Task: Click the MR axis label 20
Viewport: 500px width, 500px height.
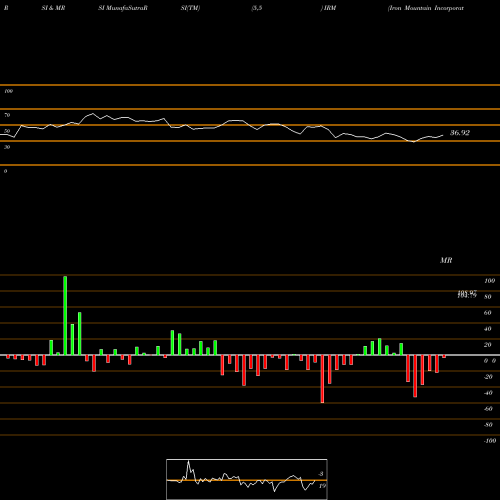Action: (x=488, y=345)
